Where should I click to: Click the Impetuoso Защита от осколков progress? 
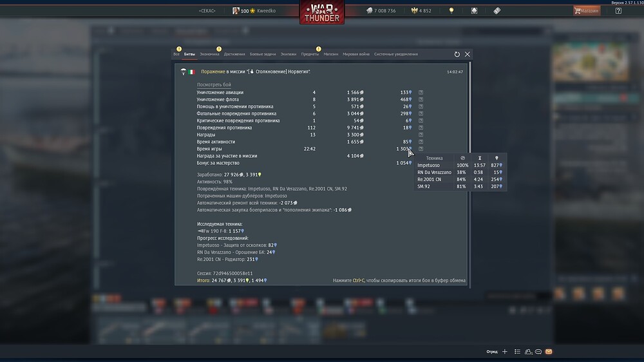click(x=237, y=245)
